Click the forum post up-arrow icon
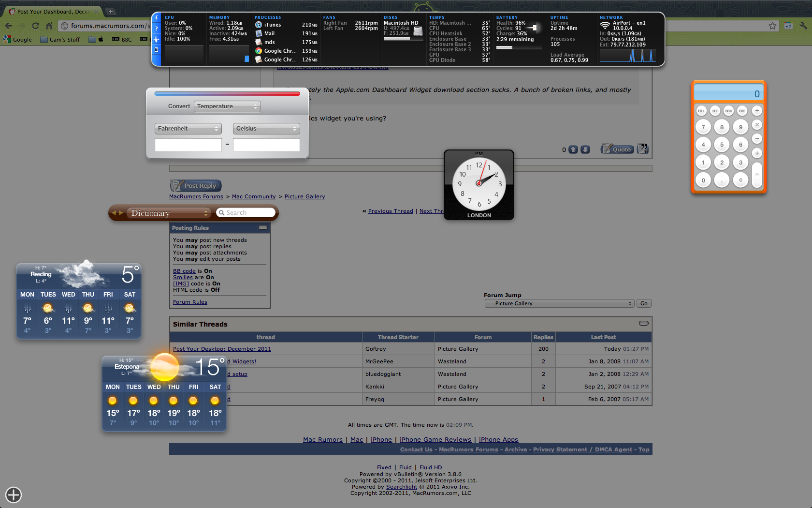 click(573, 149)
